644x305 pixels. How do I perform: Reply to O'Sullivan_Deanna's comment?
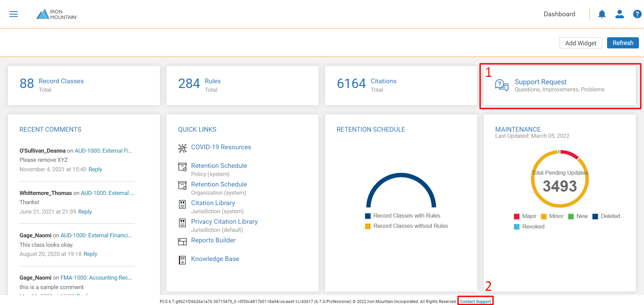[x=95, y=169]
